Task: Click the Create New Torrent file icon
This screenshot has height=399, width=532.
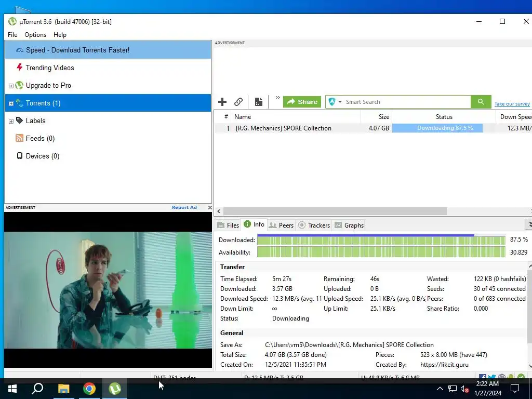Action: click(x=259, y=102)
